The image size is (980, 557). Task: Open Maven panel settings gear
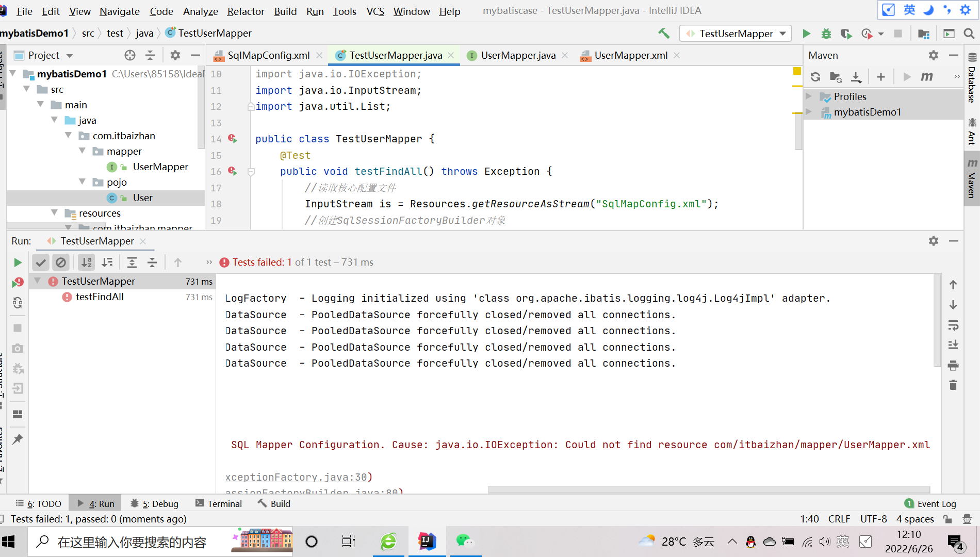(934, 55)
